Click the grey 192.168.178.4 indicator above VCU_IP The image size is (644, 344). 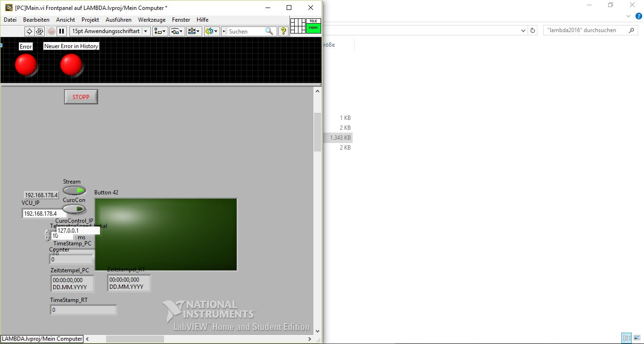pos(41,195)
